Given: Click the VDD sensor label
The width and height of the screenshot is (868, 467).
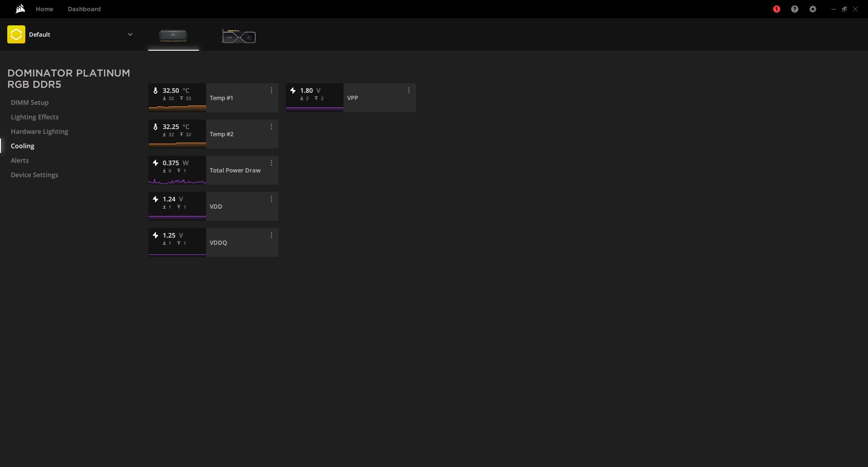Looking at the screenshot, I should pos(216,206).
